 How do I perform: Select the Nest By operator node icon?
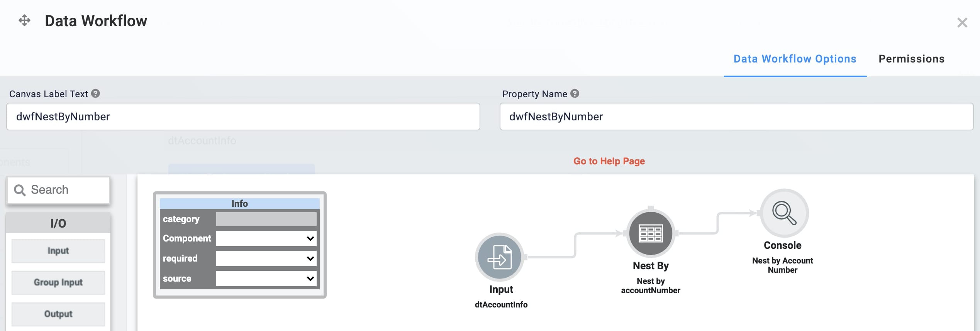pyautogui.click(x=651, y=233)
